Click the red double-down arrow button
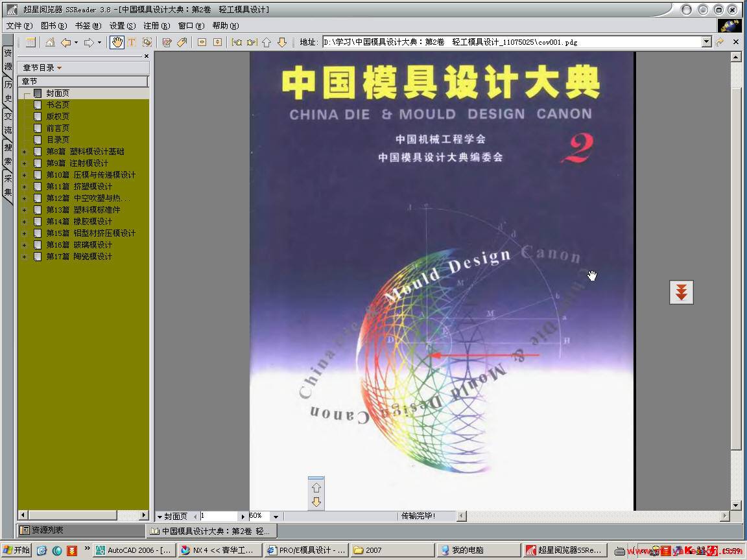This screenshot has height=560, width=747. 682,292
